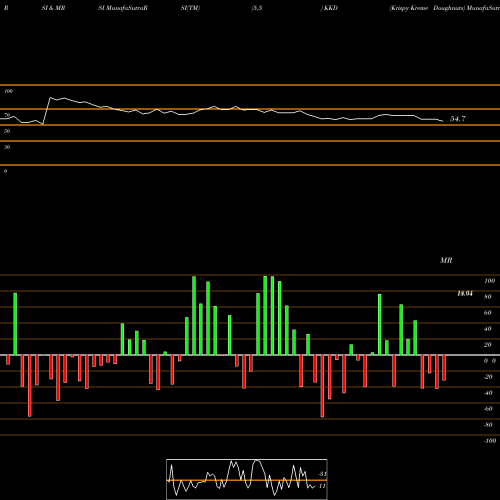Click the '(5,5' parameter text in header
The height and width of the screenshot is (500, 500).
pyautogui.click(x=257, y=8)
